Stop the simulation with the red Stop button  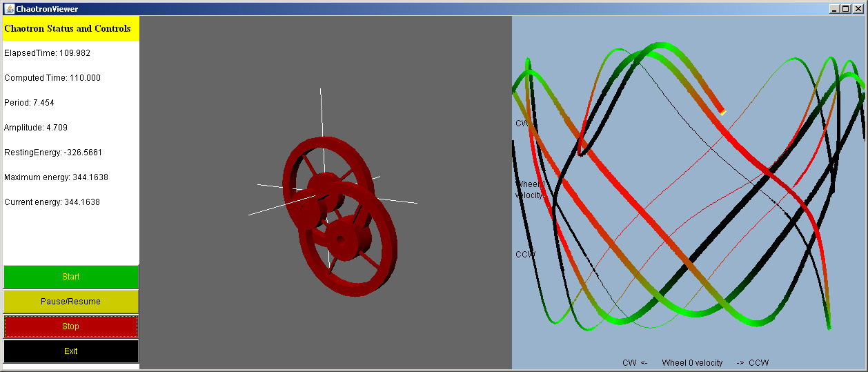tap(70, 326)
